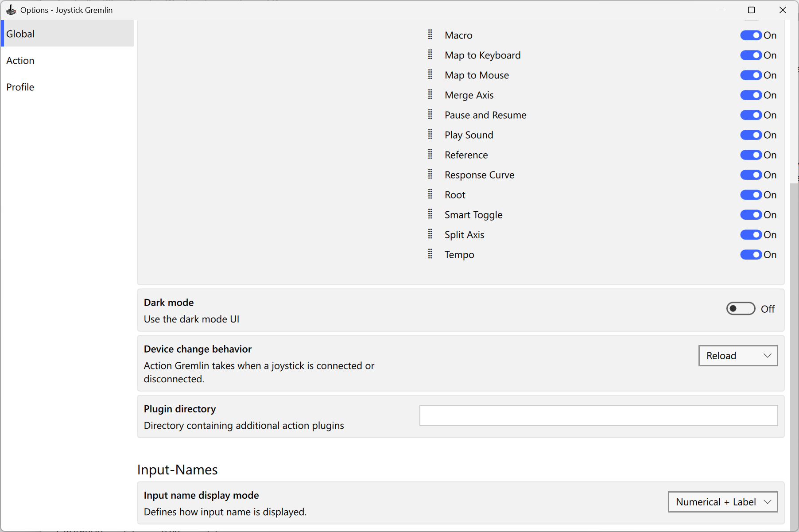Turn off the Pause and Resume toggle
799x532 pixels.
751,115
